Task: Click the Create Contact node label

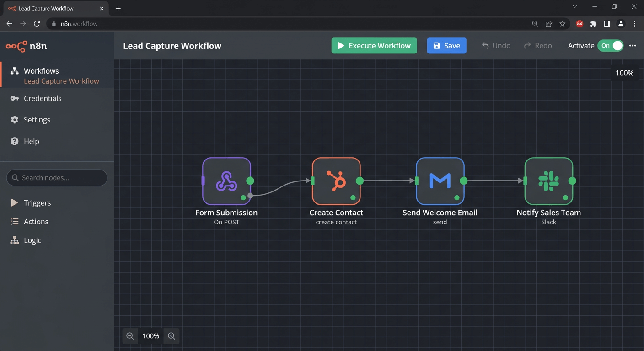Action: [x=336, y=213]
